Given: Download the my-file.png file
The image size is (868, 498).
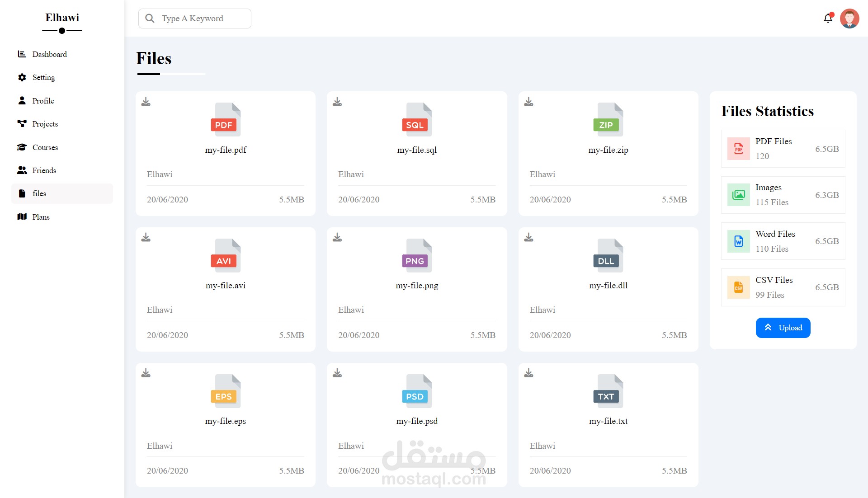Looking at the screenshot, I should click(x=337, y=237).
